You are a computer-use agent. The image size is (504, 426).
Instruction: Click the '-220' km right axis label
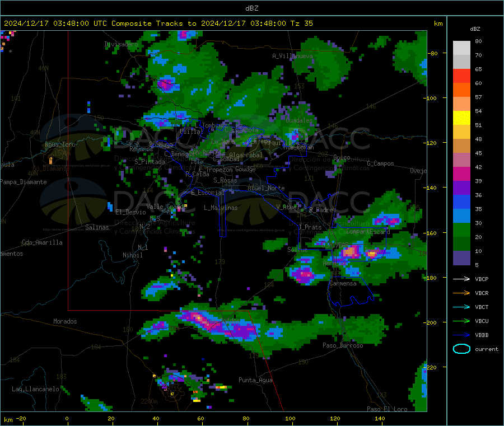[431, 367]
